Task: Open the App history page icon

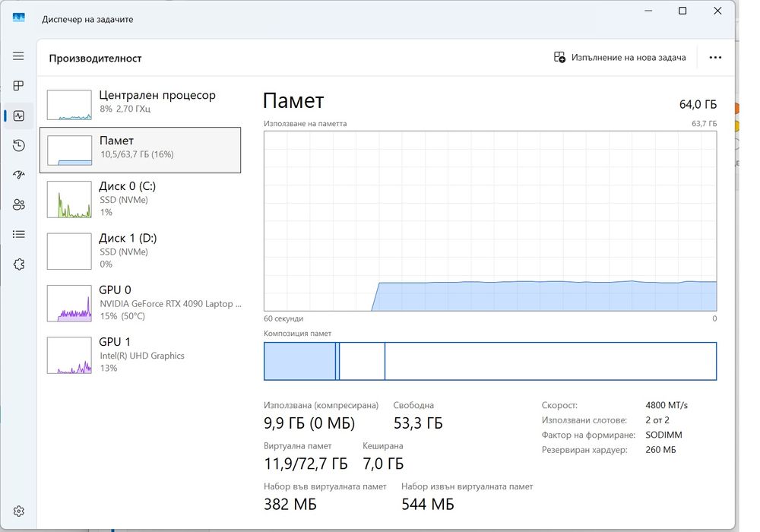Action: pos(19,145)
